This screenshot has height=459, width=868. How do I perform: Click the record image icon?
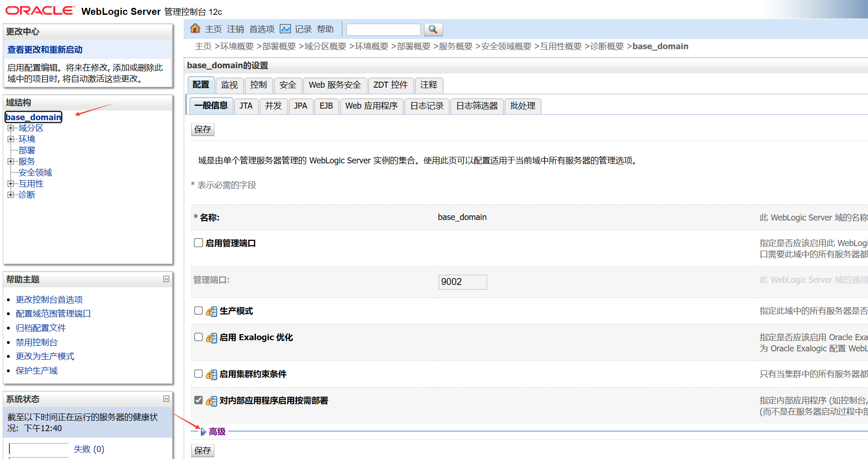click(285, 29)
